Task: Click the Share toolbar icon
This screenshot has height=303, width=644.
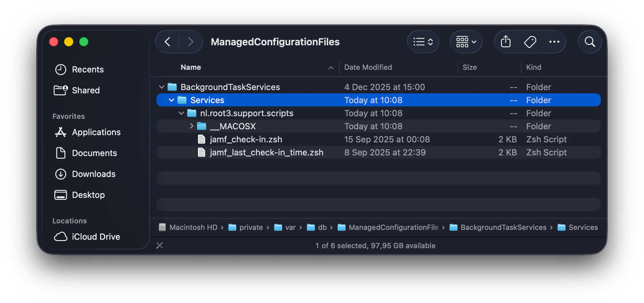Action: point(506,42)
